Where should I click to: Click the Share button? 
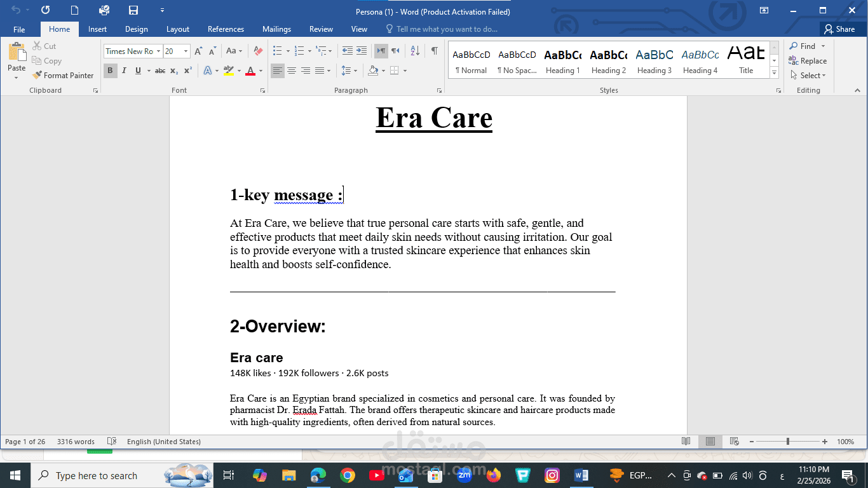839,29
